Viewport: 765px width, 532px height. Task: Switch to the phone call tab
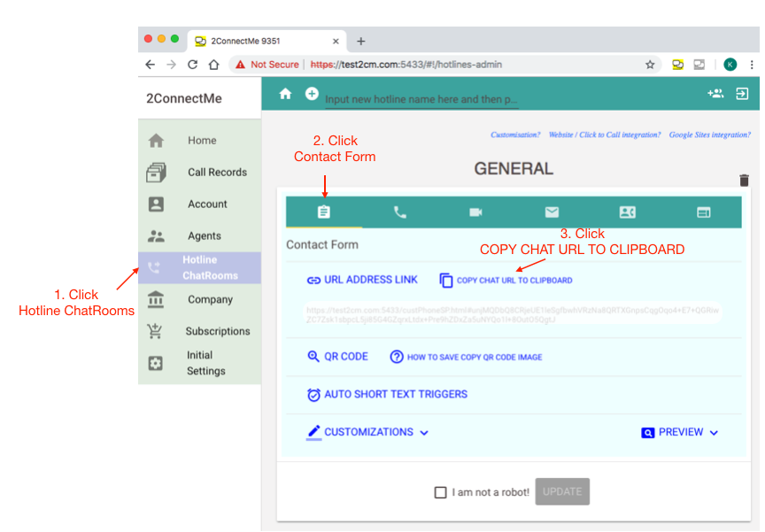click(400, 212)
